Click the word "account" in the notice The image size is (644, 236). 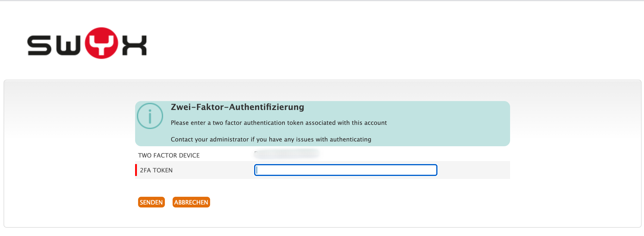(376, 123)
